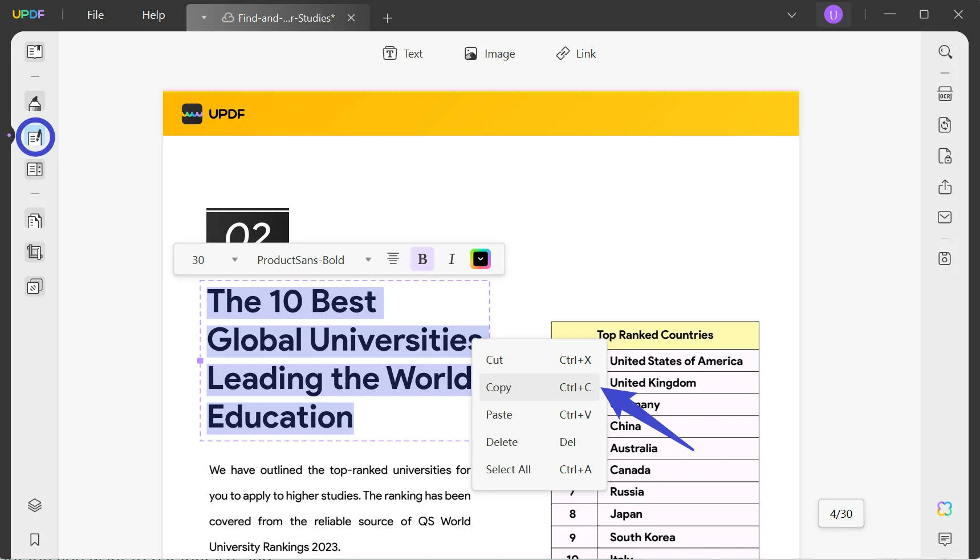Screen dimensions: 980x560
Task: Open the ProductSans-Bold font dropdown
Action: [x=368, y=260]
